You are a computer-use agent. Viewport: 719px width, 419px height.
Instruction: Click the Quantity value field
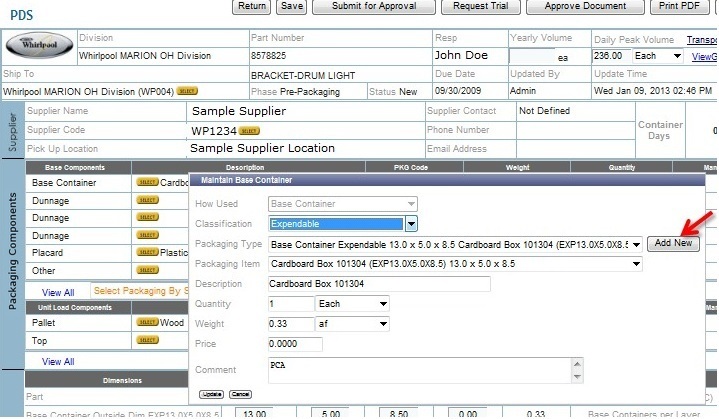click(x=291, y=303)
